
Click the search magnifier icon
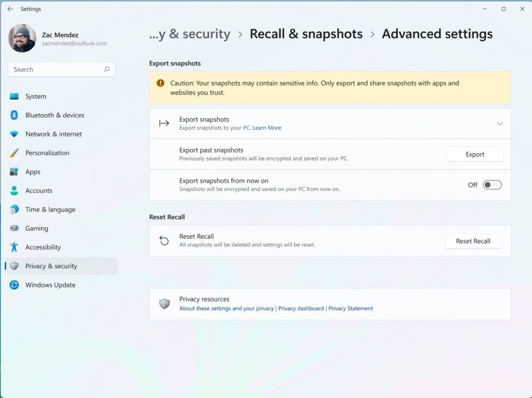[x=107, y=70]
